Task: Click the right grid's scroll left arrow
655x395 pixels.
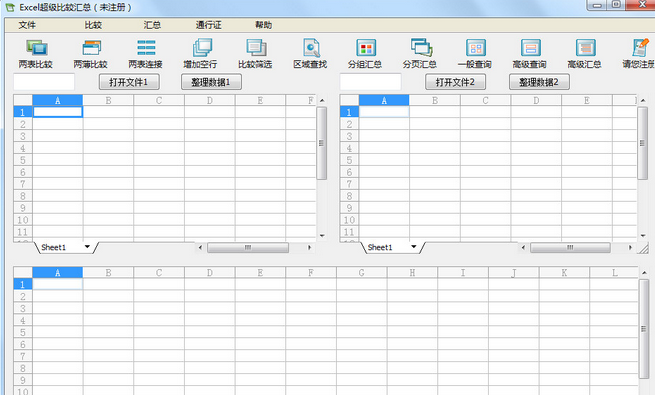Action: tap(523, 248)
